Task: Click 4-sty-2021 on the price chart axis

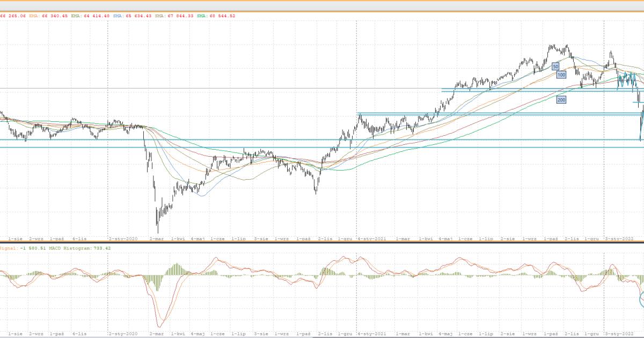Action: 371,238
